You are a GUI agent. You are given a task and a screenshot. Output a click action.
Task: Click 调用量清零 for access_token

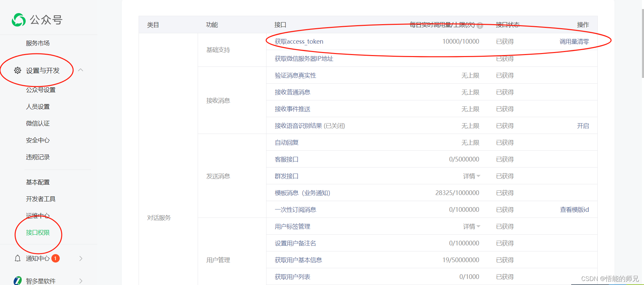[x=574, y=41]
